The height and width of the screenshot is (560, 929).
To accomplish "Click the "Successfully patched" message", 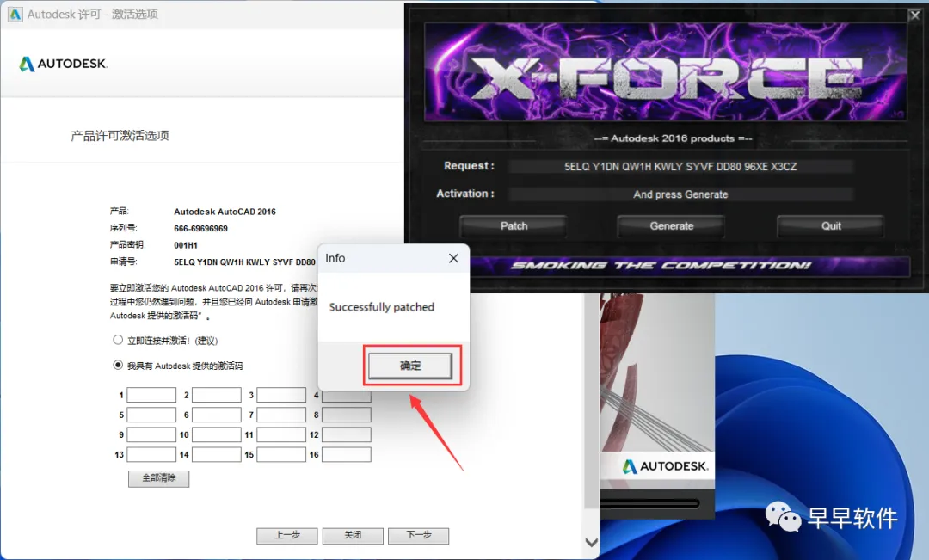I will [382, 307].
